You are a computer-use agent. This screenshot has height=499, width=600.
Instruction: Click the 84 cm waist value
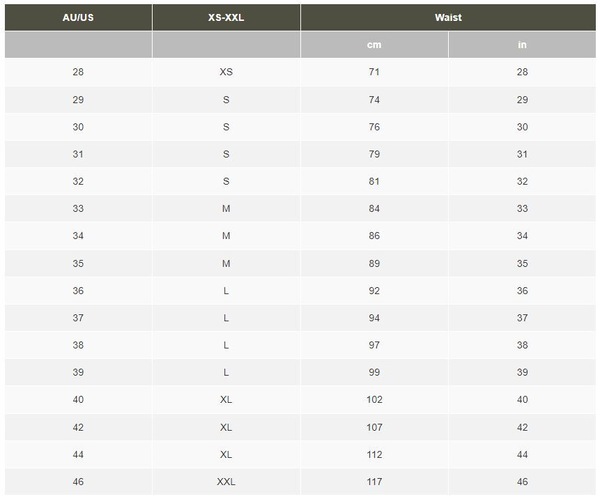pos(374,209)
